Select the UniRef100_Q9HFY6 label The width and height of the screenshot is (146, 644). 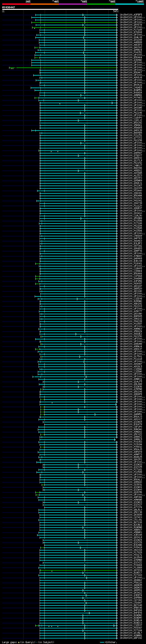(x=131, y=251)
